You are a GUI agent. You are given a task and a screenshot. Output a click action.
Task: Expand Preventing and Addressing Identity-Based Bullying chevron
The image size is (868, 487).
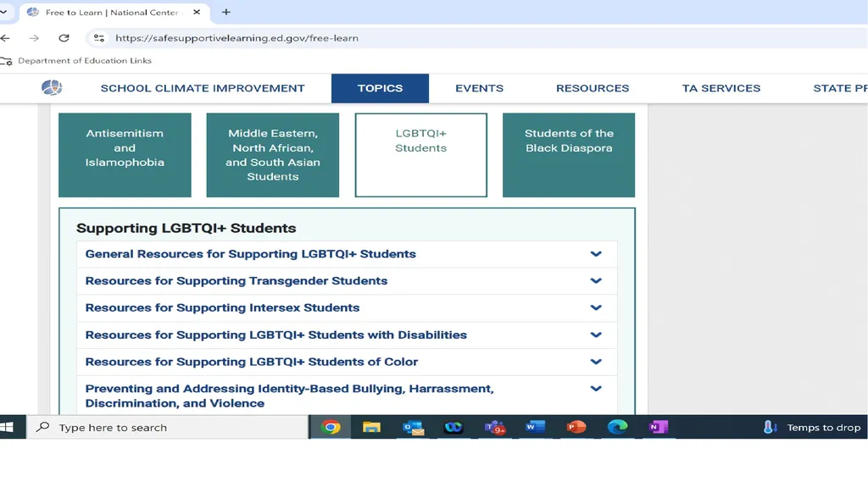(596, 389)
